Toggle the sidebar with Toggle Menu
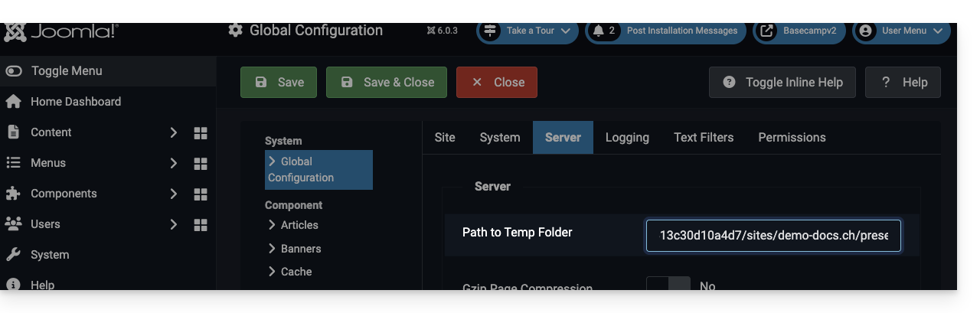This screenshot has width=980, height=313. point(54,71)
